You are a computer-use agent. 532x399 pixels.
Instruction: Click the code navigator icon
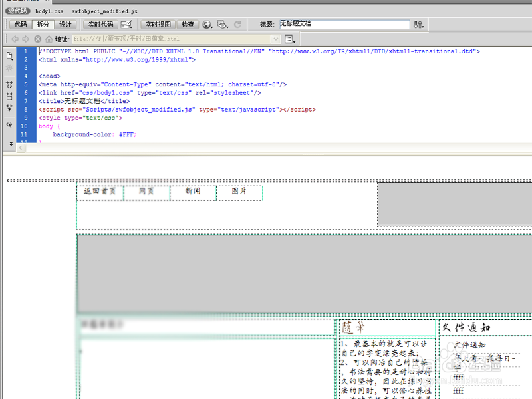coord(9,68)
